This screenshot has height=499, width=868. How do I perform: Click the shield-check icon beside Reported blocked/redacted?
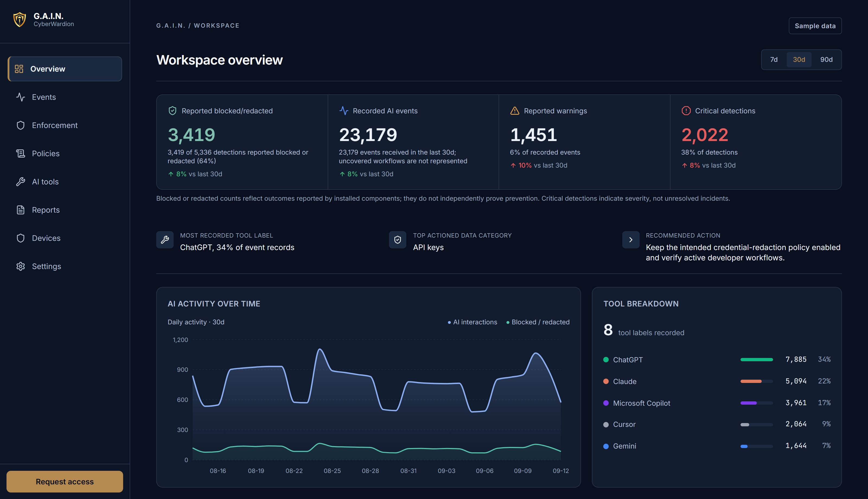coord(172,111)
